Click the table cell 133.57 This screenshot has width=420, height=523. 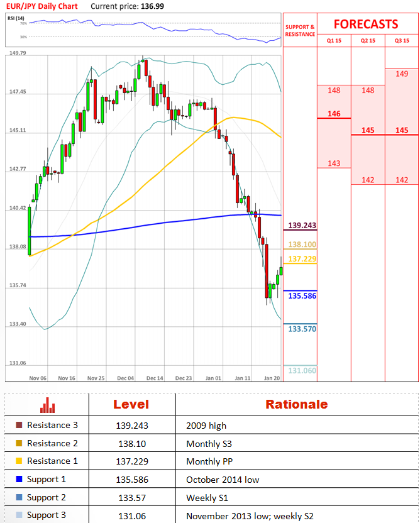coord(132,498)
